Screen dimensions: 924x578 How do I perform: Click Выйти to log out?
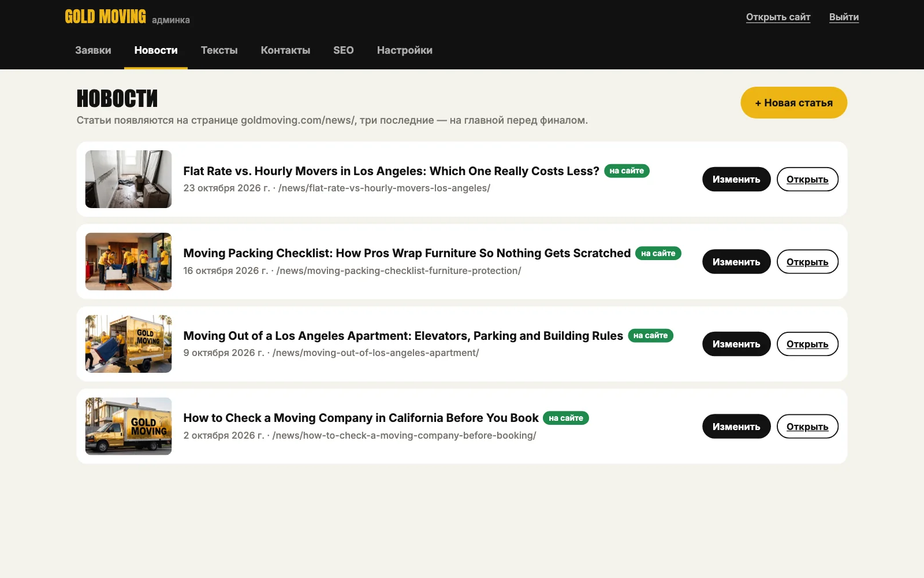pyautogui.click(x=844, y=17)
